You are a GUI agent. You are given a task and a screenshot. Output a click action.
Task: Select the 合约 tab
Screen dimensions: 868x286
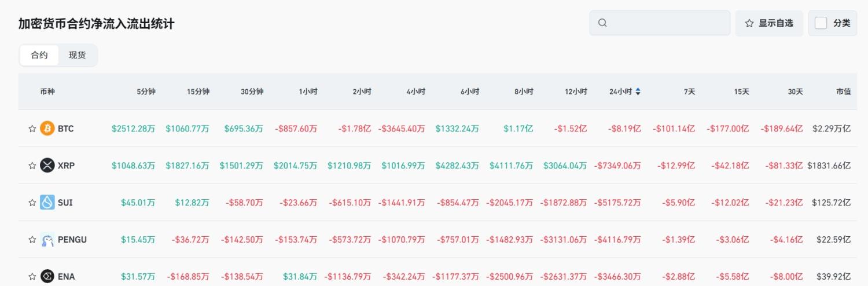pyautogui.click(x=39, y=56)
